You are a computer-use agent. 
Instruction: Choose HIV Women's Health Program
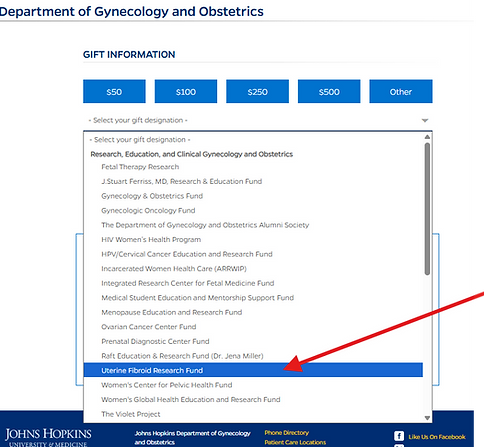point(253,240)
